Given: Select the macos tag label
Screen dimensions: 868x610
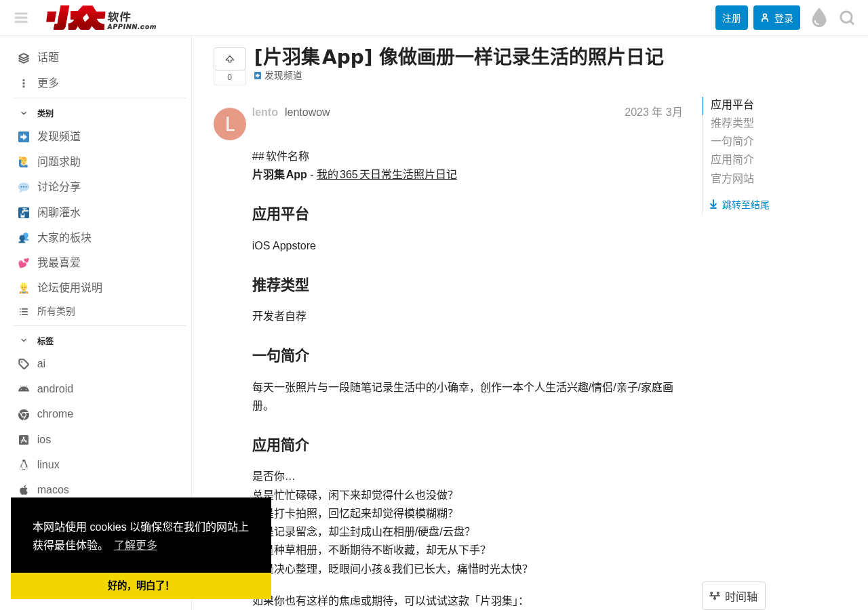Looking at the screenshot, I should click(x=53, y=490).
